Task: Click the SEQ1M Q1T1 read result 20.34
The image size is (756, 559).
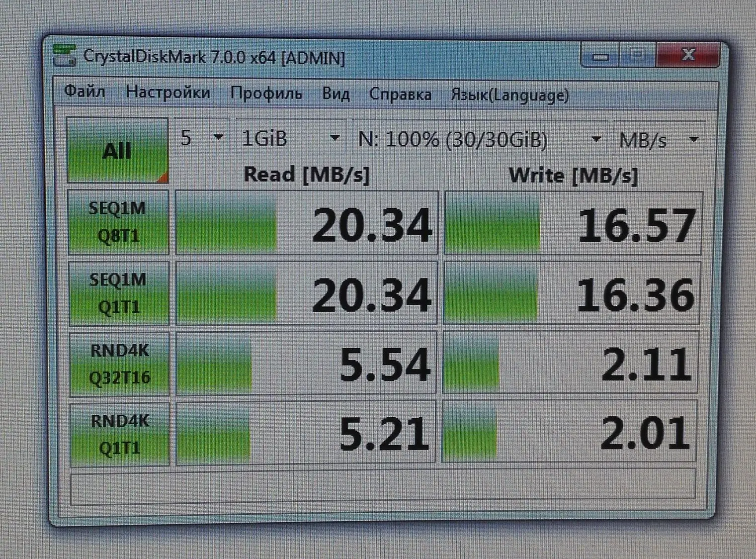Action: coord(306,293)
